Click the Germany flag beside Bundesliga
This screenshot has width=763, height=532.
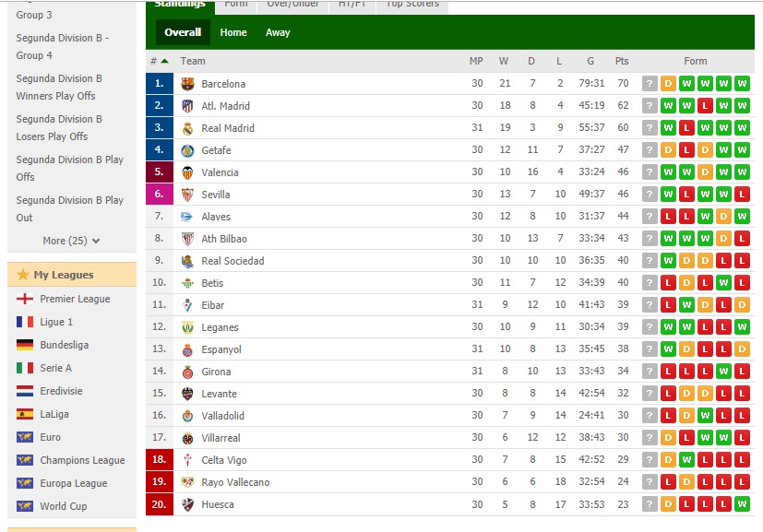[25, 345]
